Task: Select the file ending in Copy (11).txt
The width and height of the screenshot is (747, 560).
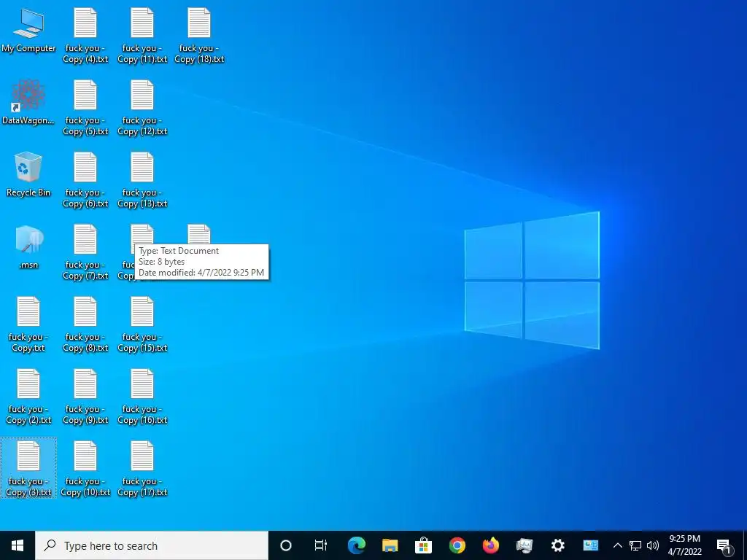Action: (142, 36)
